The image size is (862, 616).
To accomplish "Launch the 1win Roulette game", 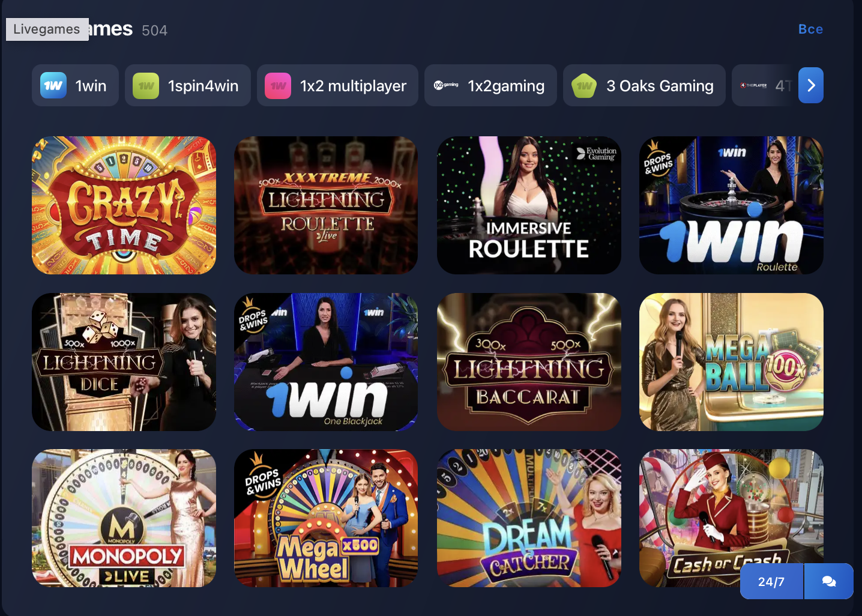I will point(731,205).
